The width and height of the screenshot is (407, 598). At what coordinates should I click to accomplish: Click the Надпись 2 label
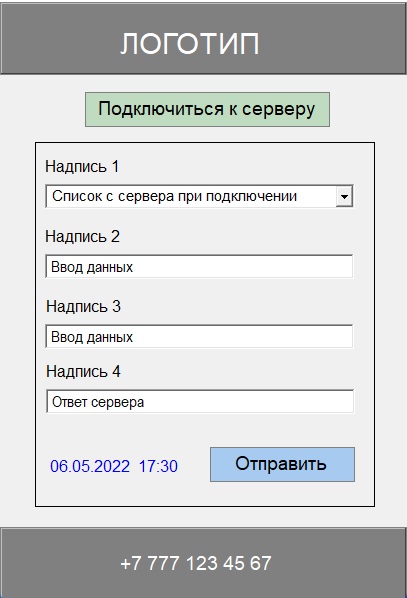click(x=82, y=236)
